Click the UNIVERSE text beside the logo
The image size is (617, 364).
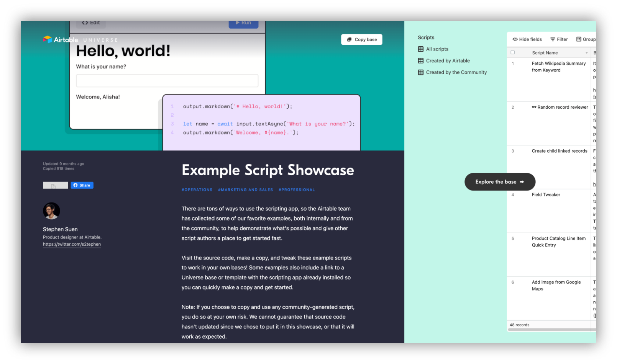(x=101, y=40)
